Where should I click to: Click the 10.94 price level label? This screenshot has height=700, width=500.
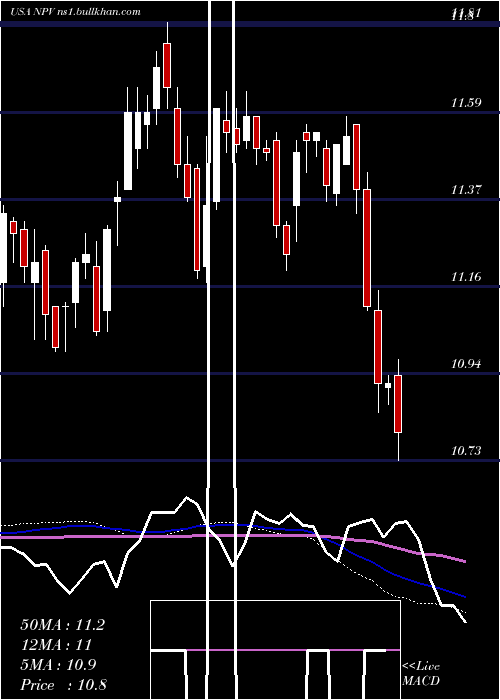point(466,364)
